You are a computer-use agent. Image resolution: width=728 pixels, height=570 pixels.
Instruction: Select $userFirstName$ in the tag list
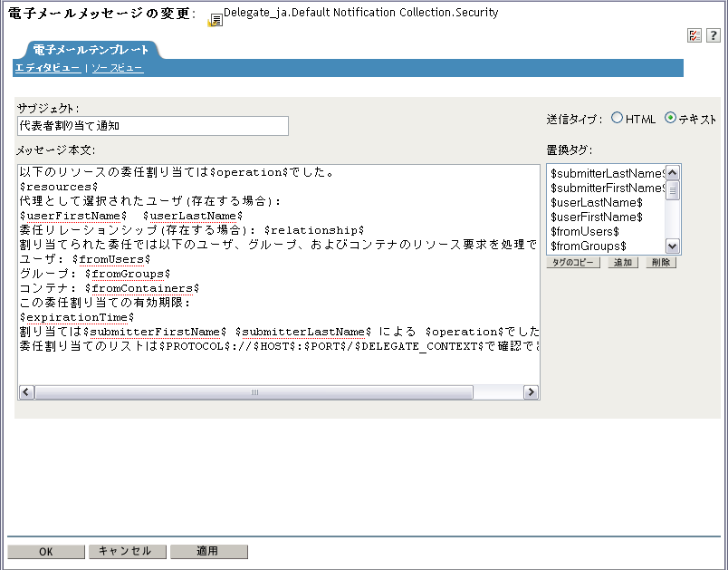click(x=597, y=217)
